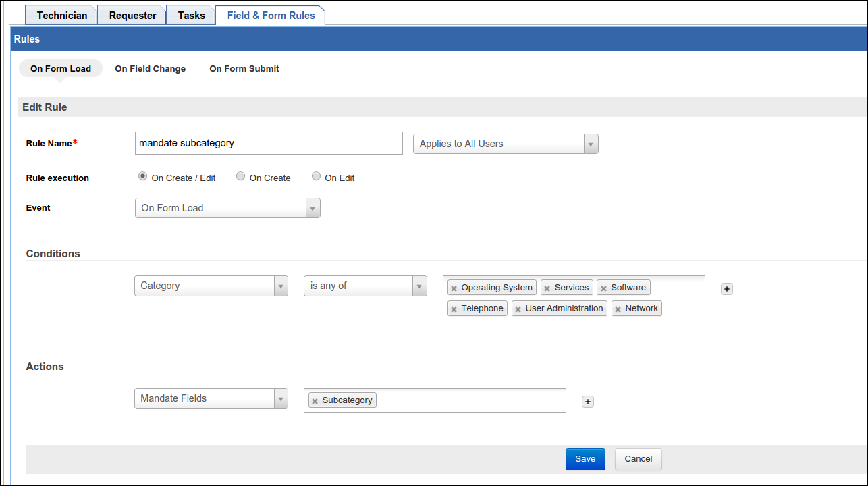The height and width of the screenshot is (486, 868).
Task: Remove the Services tag from conditions
Action: tap(547, 288)
